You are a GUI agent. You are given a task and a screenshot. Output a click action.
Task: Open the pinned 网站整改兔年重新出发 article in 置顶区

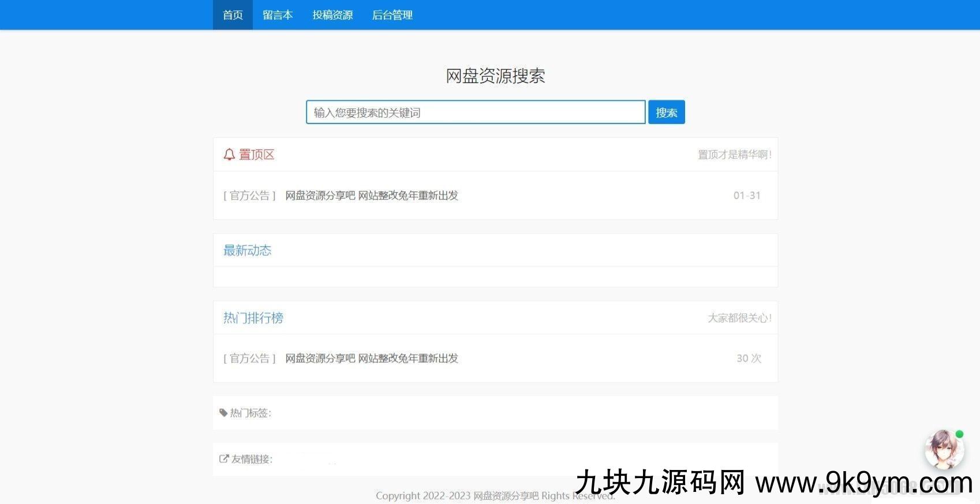[372, 195]
